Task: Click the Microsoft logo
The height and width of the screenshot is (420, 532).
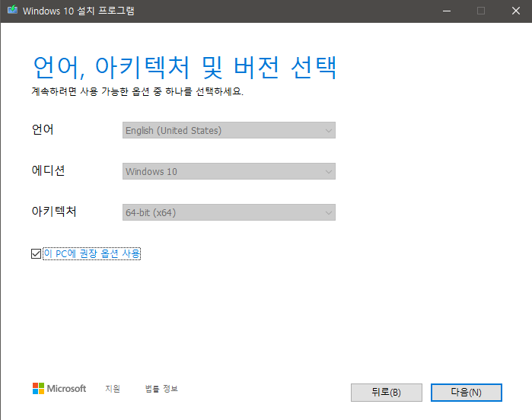Action: (59, 389)
